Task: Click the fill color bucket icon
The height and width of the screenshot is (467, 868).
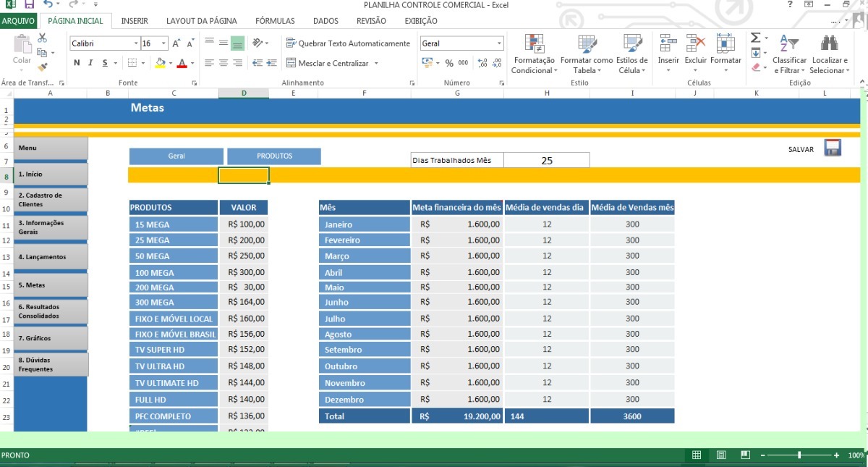Action: click(160, 63)
